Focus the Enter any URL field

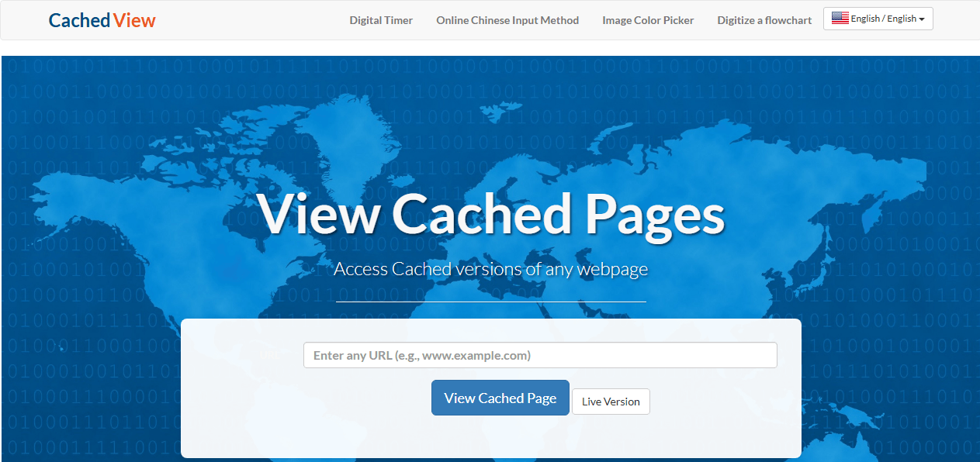tap(540, 355)
